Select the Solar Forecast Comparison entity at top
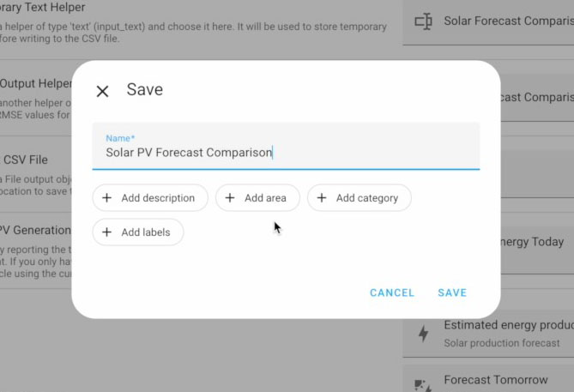This screenshot has height=392, width=574. [x=488, y=22]
